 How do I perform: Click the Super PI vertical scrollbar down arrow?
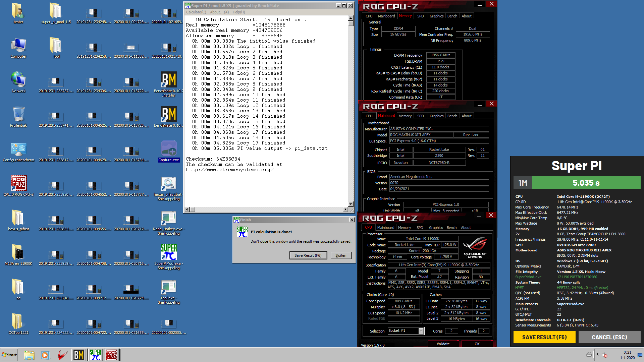[351, 204]
